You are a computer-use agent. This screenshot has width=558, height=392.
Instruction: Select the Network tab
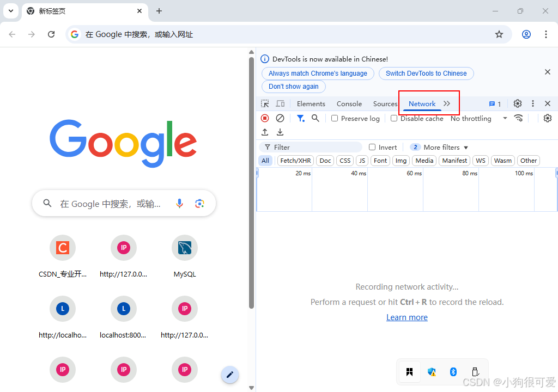(x=422, y=103)
